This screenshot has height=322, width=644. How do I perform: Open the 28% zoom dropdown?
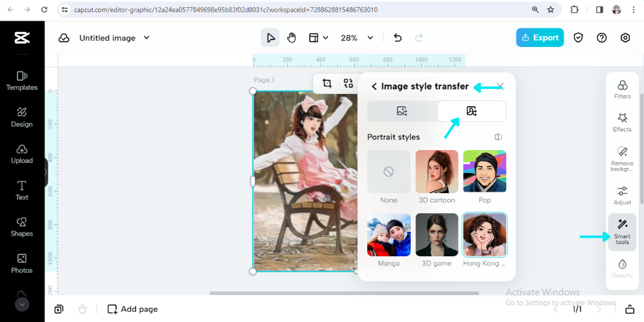(357, 38)
